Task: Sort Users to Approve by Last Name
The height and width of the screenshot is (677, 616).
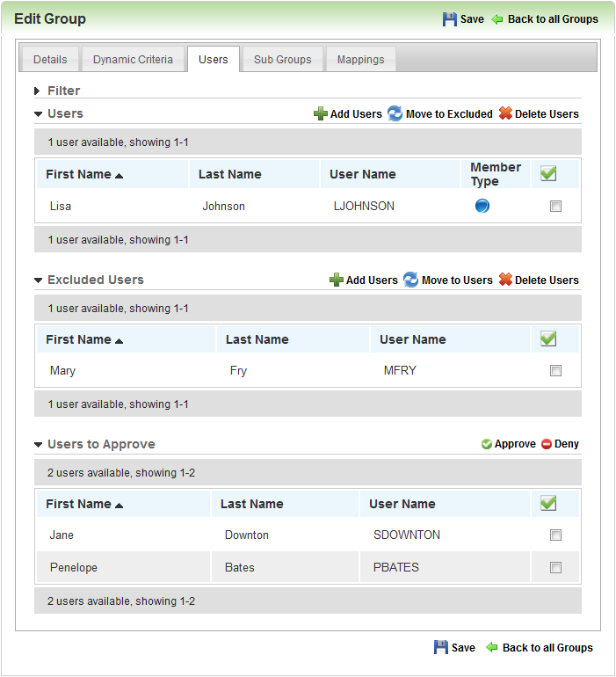Action: 251,504
